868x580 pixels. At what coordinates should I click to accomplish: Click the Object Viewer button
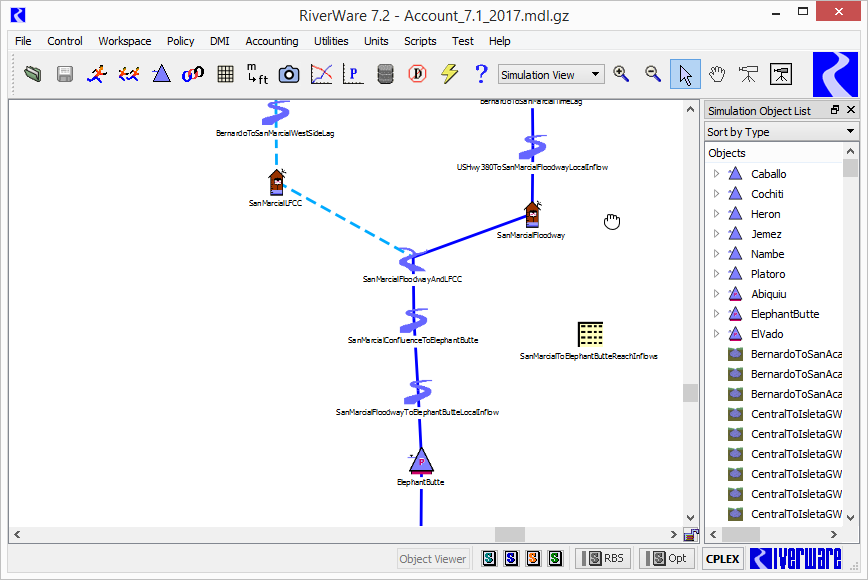[x=433, y=559]
